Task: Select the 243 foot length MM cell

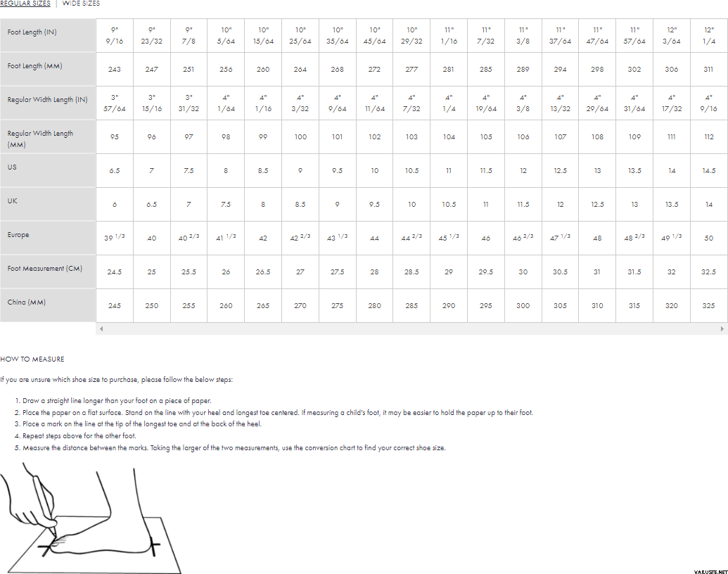Action: (115, 70)
